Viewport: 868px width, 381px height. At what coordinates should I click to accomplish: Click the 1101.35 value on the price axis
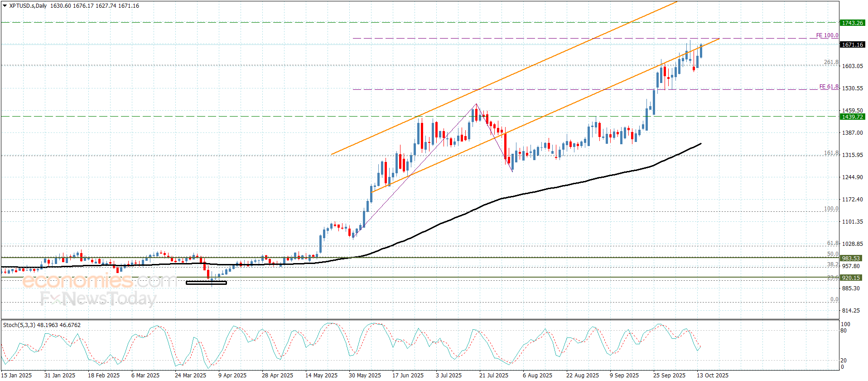(x=852, y=222)
